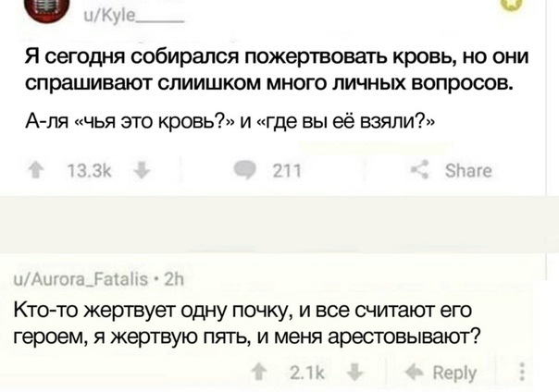Upvote the Aurora_Fatalis comment

coord(259,373)
